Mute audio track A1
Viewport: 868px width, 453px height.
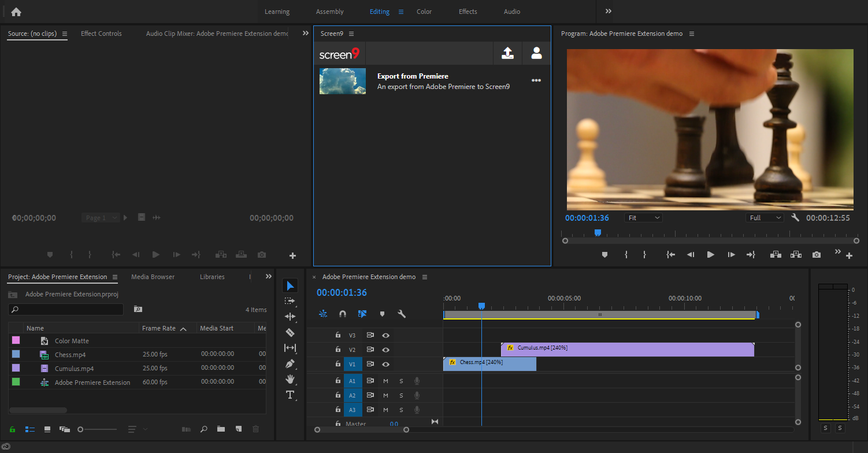[385, 381]
